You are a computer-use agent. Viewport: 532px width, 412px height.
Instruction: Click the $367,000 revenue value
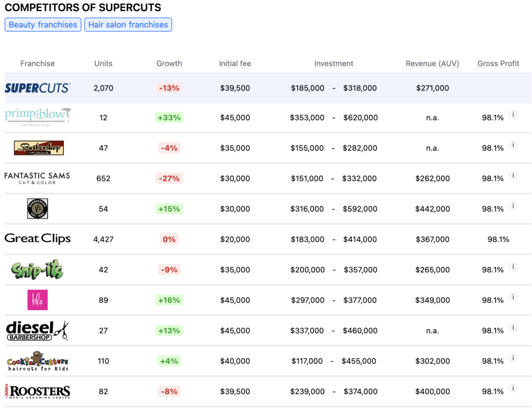tap(432, 240)
